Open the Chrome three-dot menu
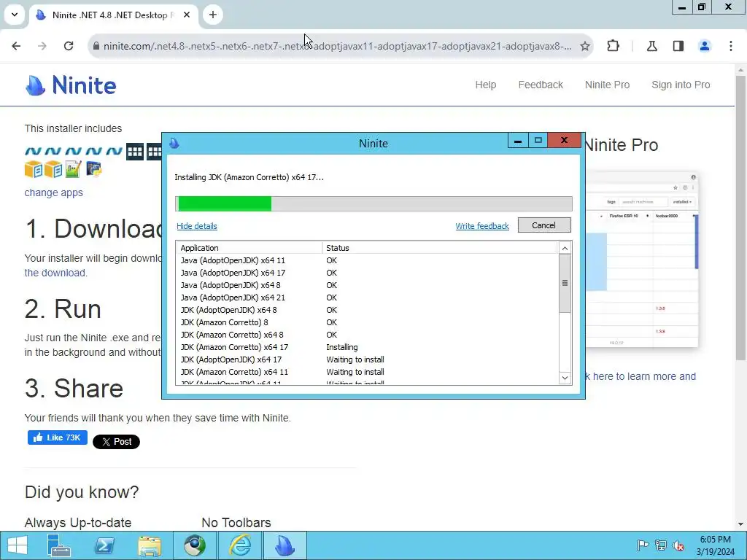Screen dimensions: 747x560 (x=731, y=46)
